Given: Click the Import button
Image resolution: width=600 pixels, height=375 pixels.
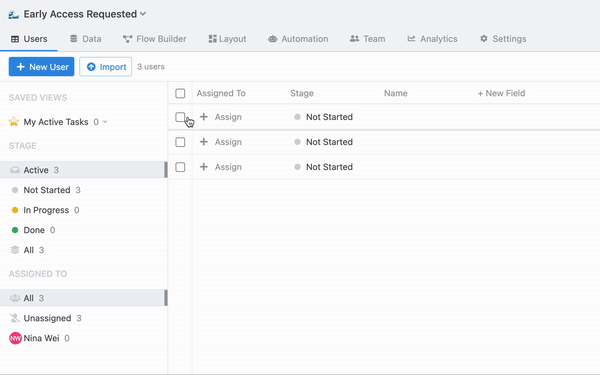Looking at the screenshot, I should click(106, 67).
